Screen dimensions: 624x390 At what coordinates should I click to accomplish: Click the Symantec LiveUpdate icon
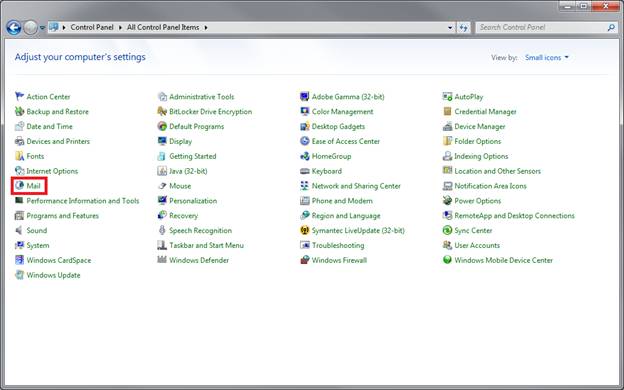305,230
